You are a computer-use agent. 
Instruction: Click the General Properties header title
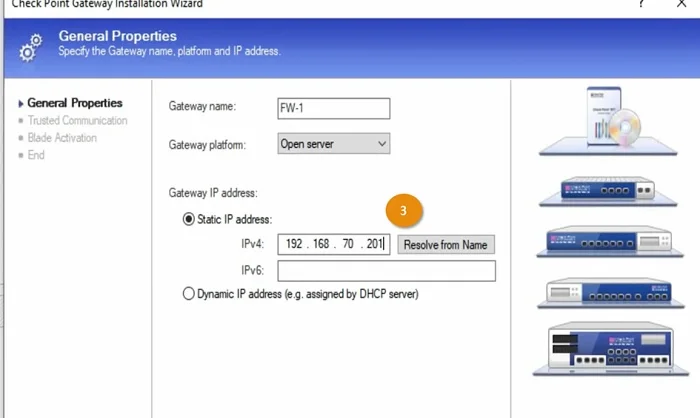point(117,36)
